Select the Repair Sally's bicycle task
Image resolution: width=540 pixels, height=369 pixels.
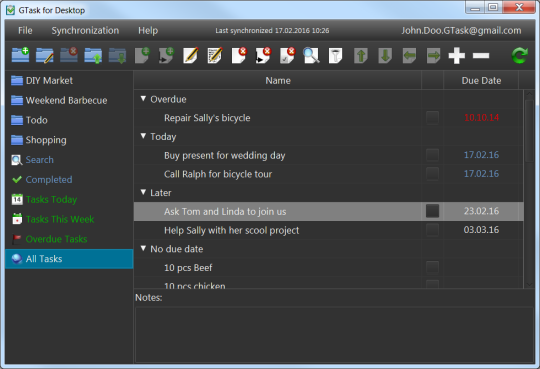[207, 118]
